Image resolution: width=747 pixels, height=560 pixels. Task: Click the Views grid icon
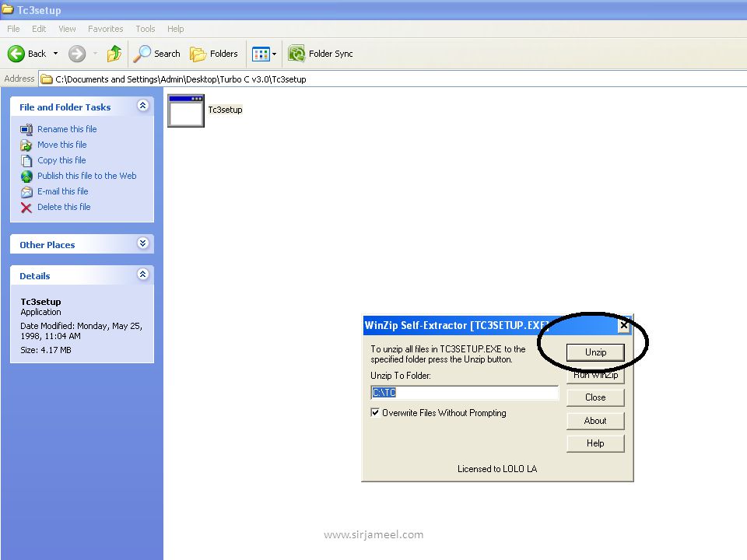pos(261,54)
